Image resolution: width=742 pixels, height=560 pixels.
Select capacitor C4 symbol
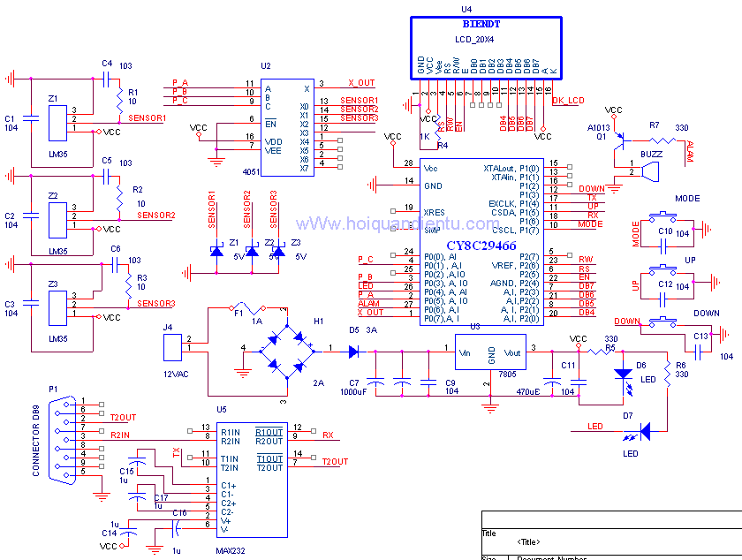click(107, 79)
